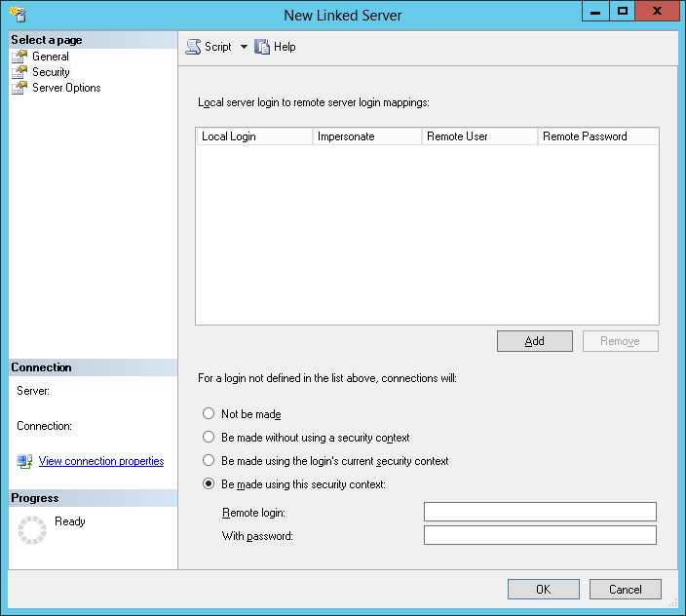The width and height of the screenshot is (686, 616).
Task: Click the Script scroll icon in toolbar
Action: coord(193,47)
